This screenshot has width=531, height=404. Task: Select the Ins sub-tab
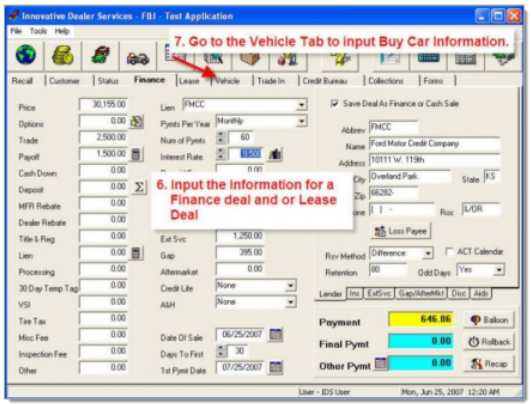click(x=355, y=293)
